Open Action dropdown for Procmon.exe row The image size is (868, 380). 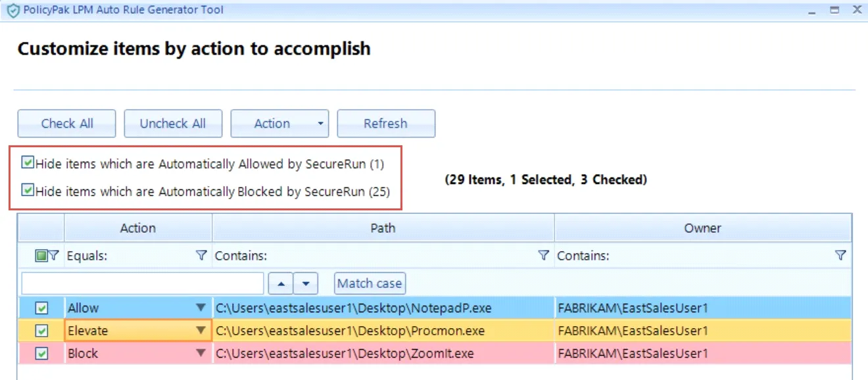(201, 331)
